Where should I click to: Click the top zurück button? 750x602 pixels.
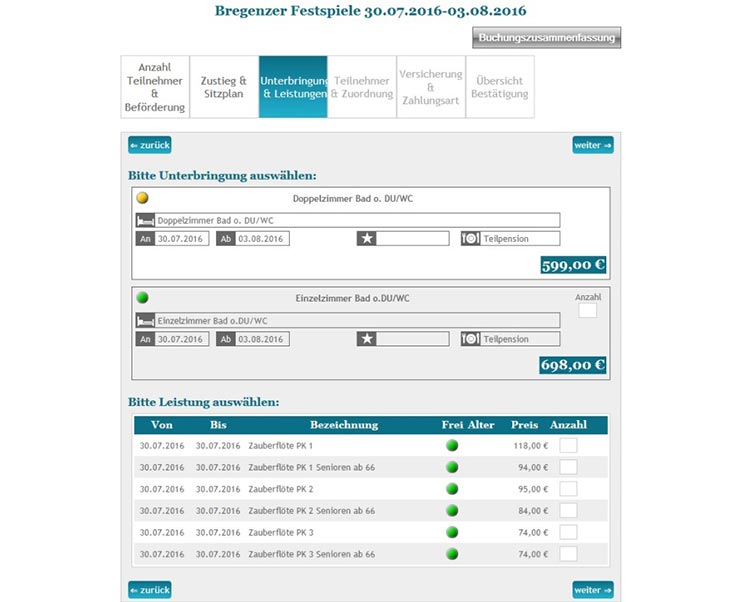pos(150,145)
